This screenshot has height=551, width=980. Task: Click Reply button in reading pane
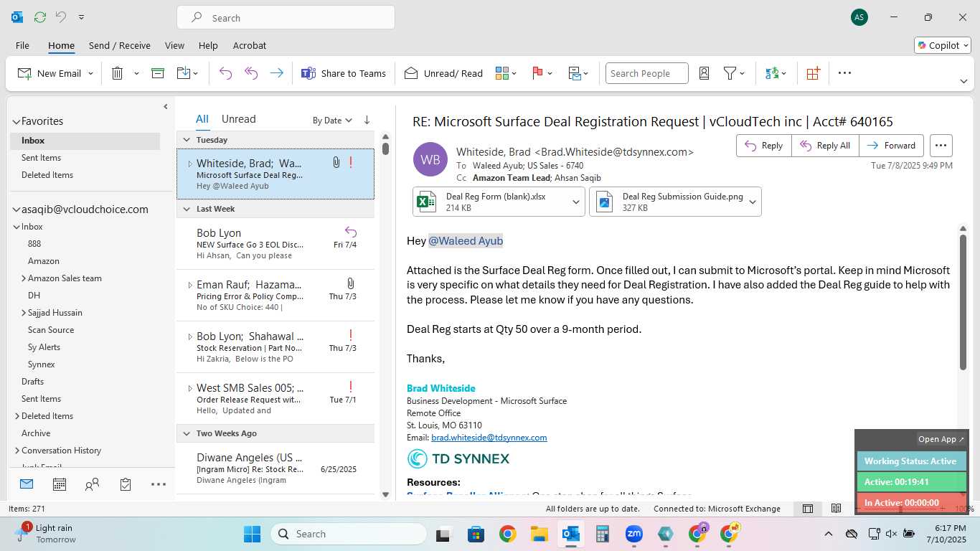[x=763, y=146]
